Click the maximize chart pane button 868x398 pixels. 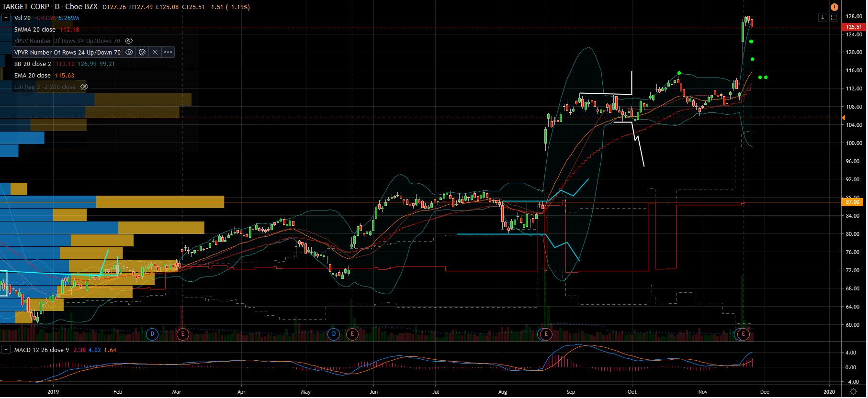click(834, 18)
